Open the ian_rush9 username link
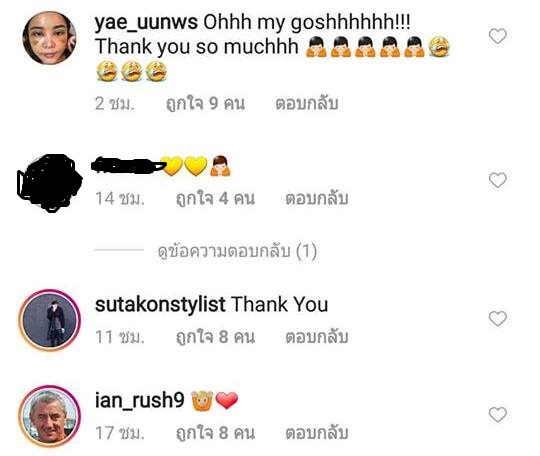Viewport: 540px width, 456px height. point(139,401)
